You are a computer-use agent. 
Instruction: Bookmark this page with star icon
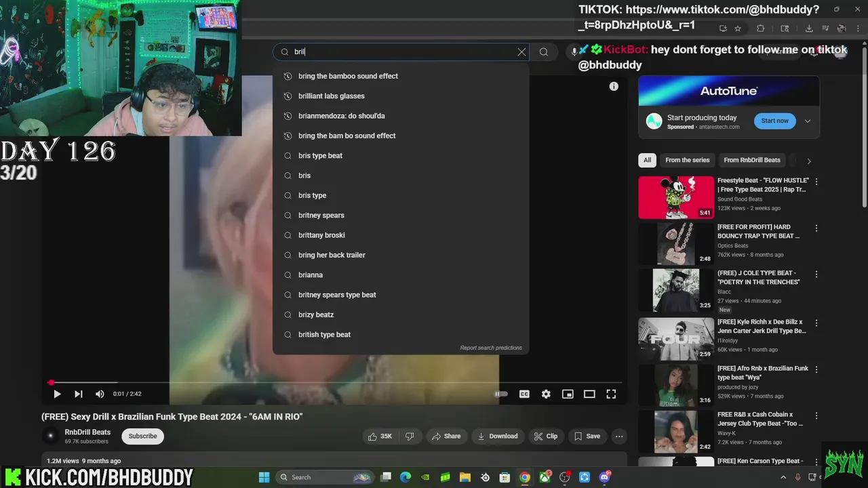(738, 28)
